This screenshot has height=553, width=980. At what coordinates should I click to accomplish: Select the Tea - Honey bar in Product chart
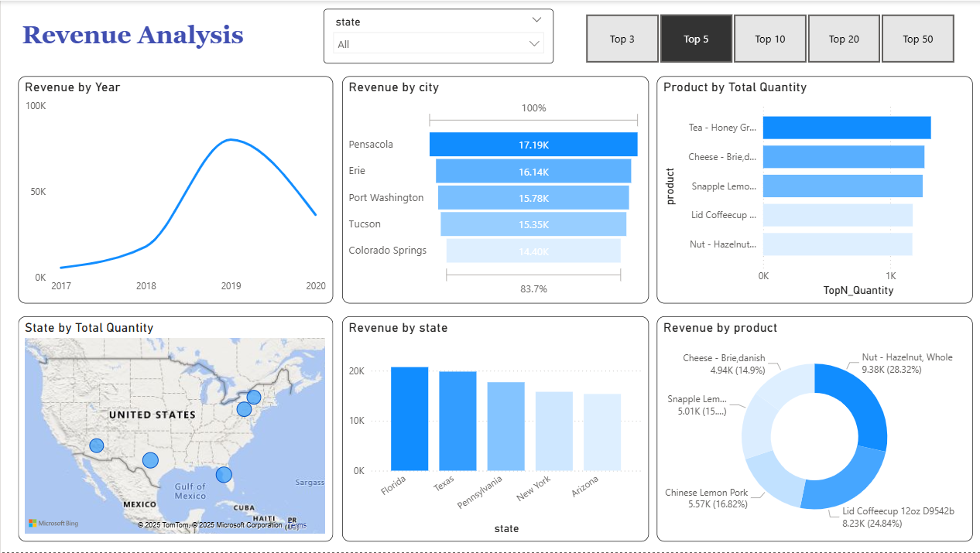coord(846,128)
